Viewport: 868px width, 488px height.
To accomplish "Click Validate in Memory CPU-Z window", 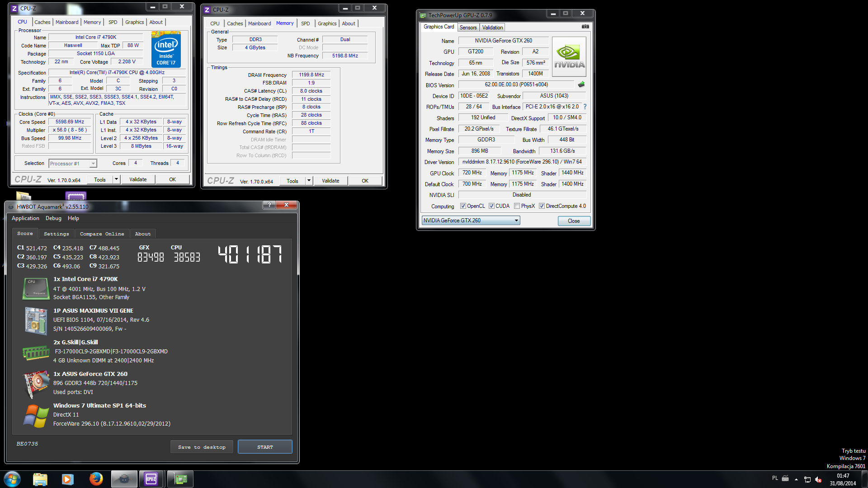I will point(330,181).
